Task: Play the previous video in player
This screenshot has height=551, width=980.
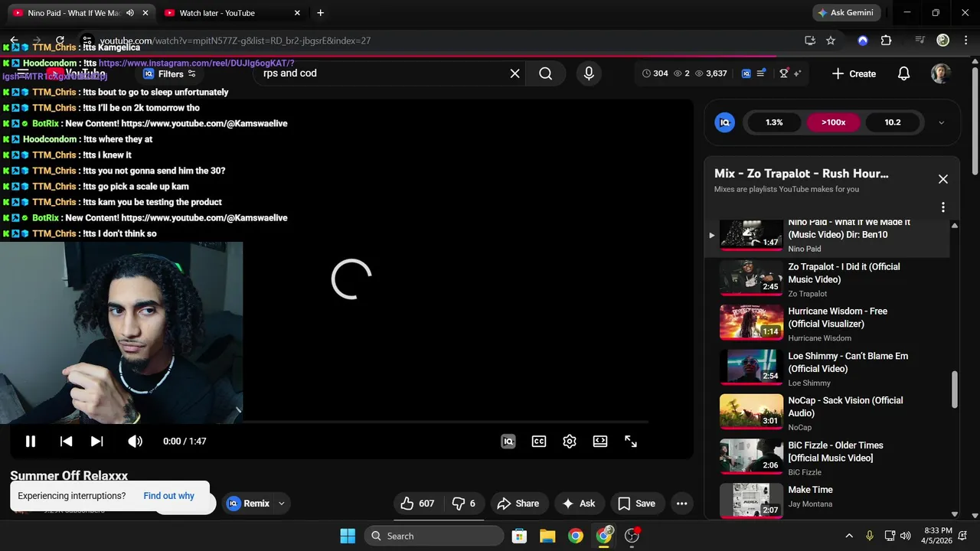Action: 67,442
